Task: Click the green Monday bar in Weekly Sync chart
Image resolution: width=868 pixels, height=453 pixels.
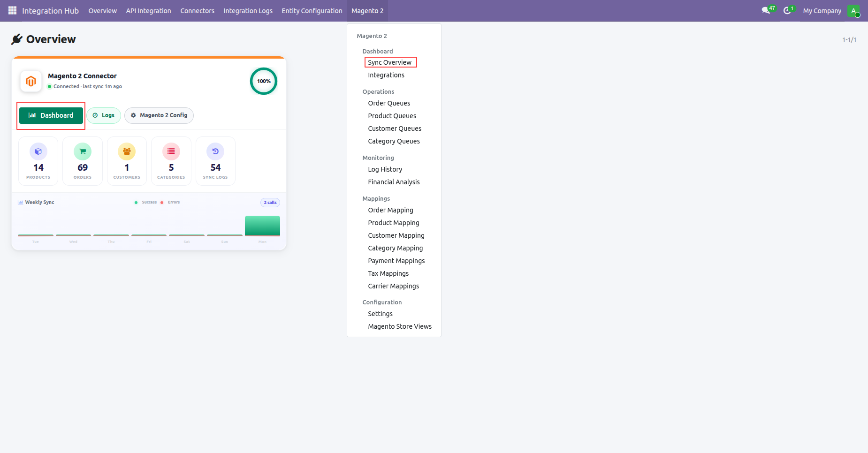Action: [x=262, y=226]
